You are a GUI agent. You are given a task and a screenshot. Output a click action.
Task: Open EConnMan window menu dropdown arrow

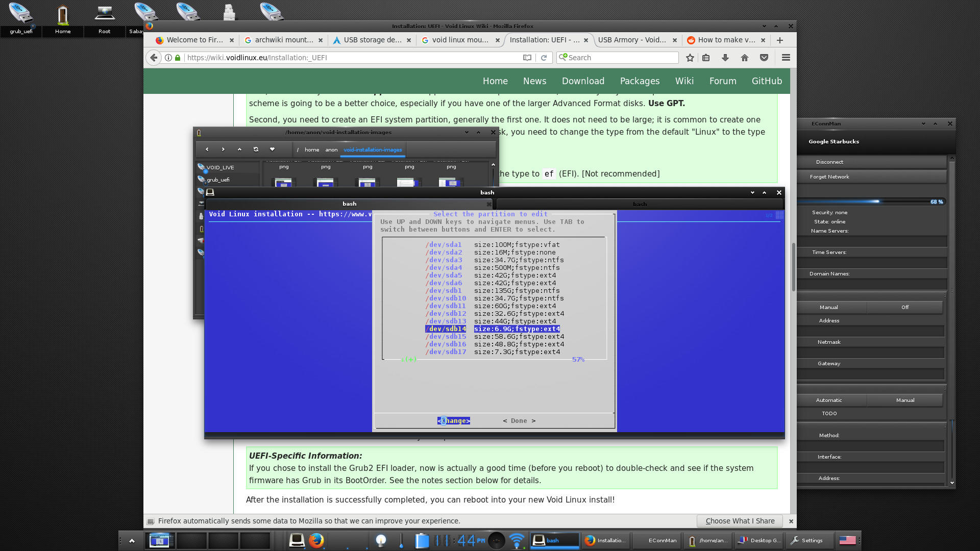(923, 123)
